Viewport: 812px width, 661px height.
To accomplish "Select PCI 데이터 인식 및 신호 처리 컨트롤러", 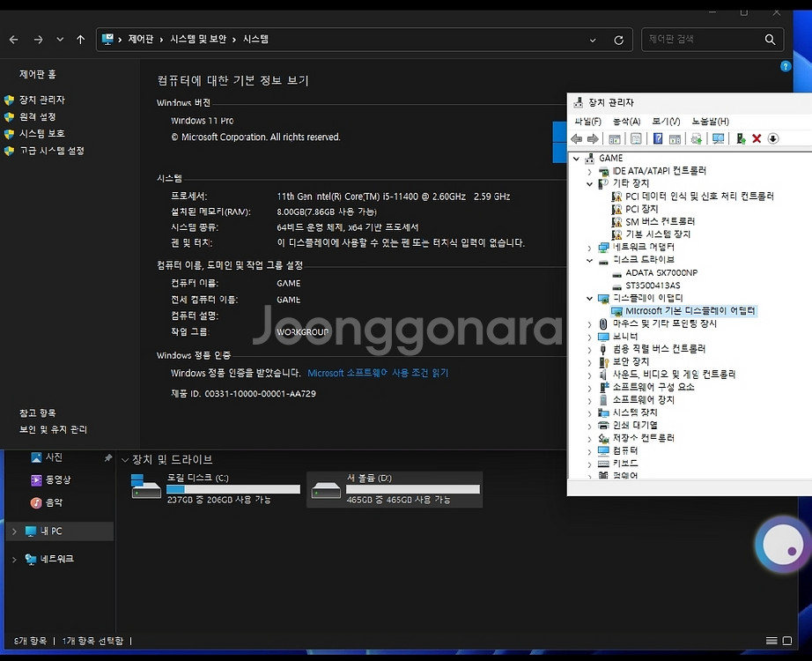I will (699, 197).
